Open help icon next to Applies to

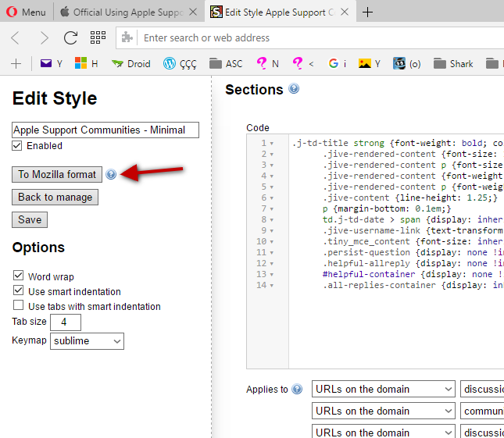click(297, 389)
